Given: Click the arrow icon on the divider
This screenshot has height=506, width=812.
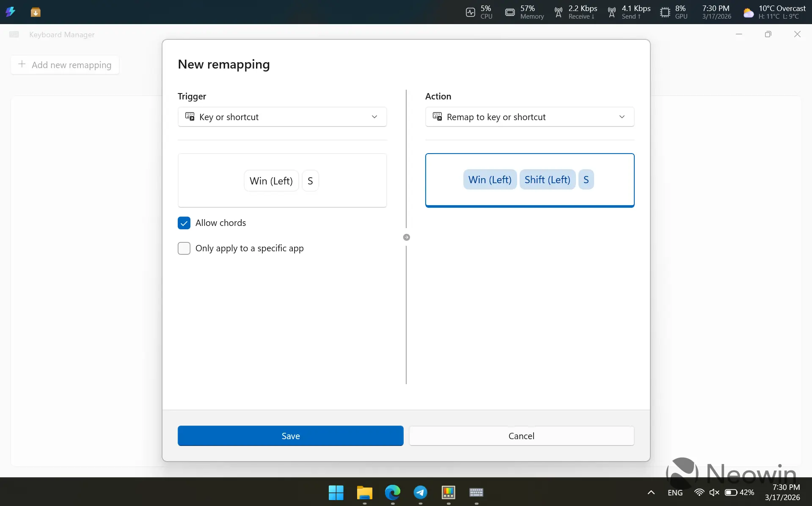Looking at the screenshot, I should coord(406,237).
